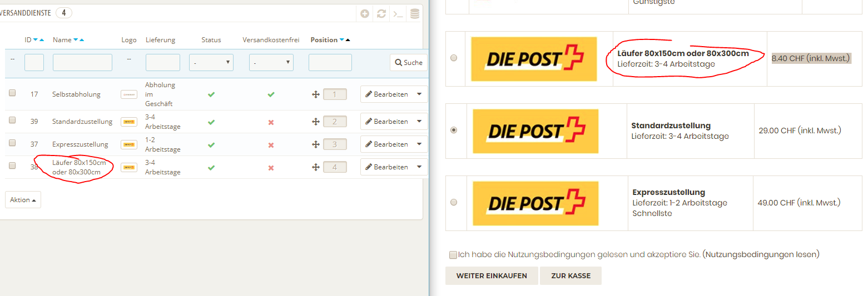This screenshot has height=296, width=868.
Task: Click Weiter Einkaufen button
Action: coord(492,276)
